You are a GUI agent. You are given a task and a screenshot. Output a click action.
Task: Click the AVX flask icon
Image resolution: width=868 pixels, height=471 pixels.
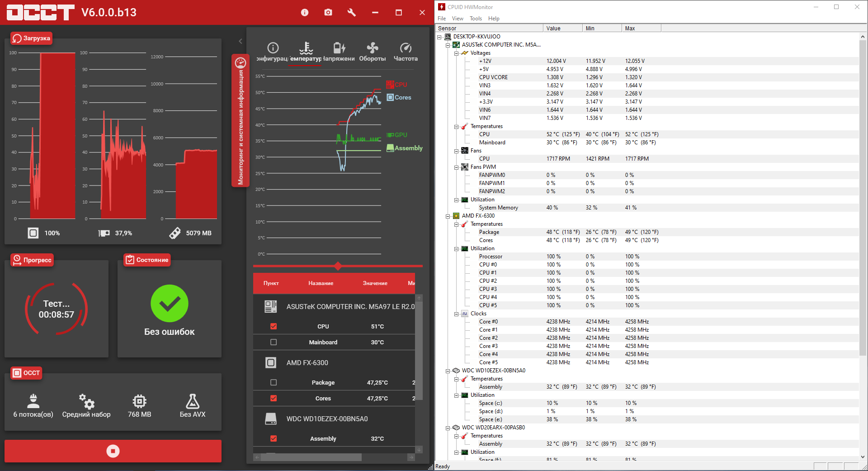193,401
